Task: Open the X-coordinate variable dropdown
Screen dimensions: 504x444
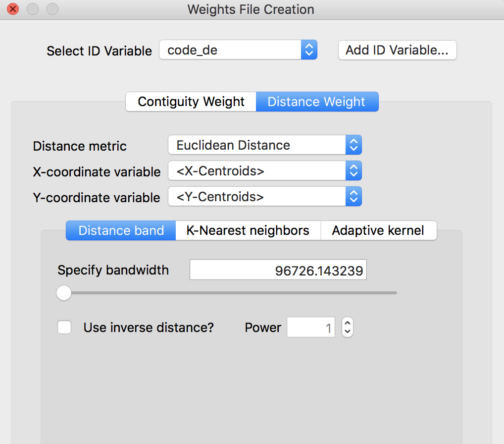Action: pos(257,170)
